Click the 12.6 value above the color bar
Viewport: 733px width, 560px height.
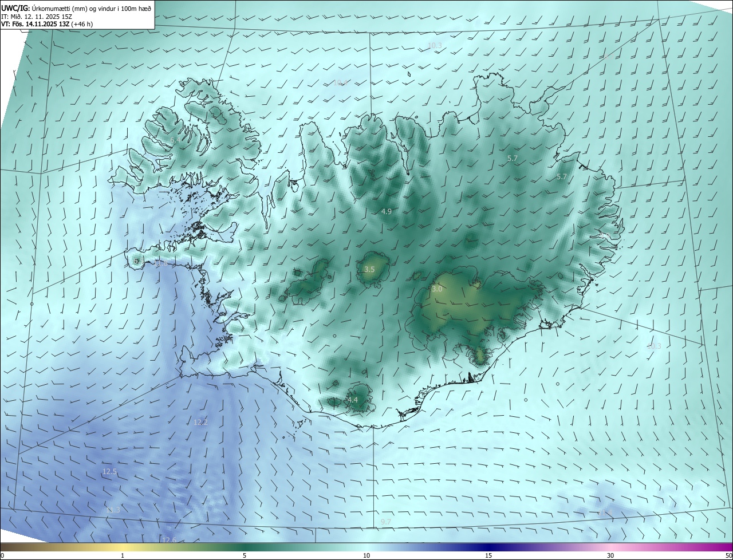(169, 540)
